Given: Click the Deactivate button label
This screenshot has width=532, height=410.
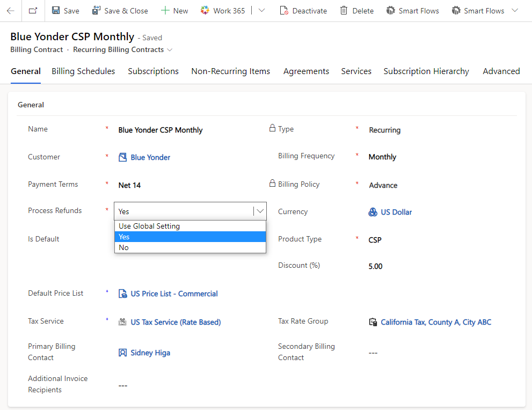Looking at the screenshot, I should [x=309, y=11].
